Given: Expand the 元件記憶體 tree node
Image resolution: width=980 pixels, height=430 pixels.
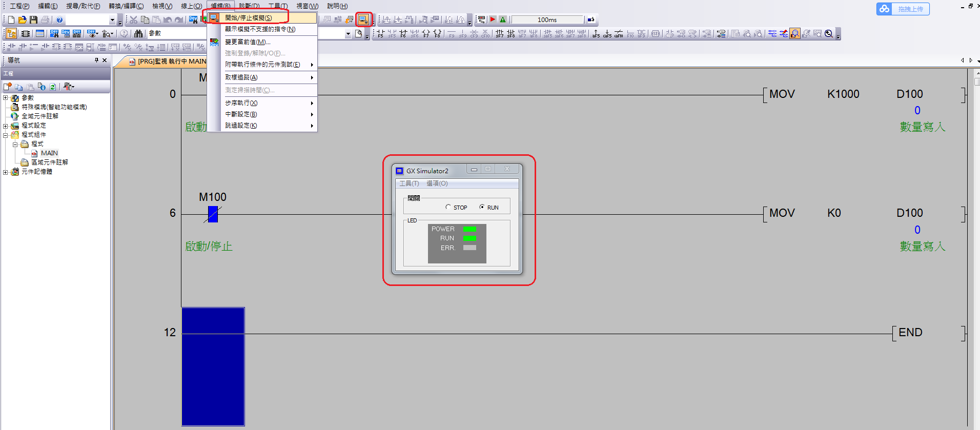Looking at the screenshot, I should click(x=6, y=172).
